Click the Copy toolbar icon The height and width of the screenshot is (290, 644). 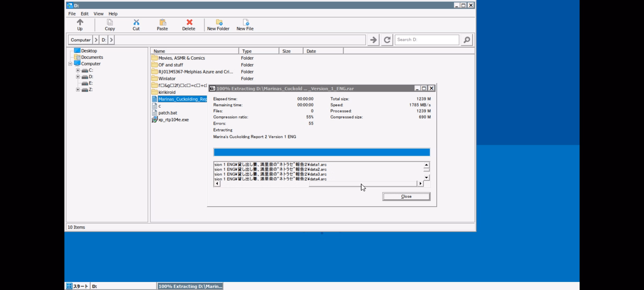tap(110, 22)
